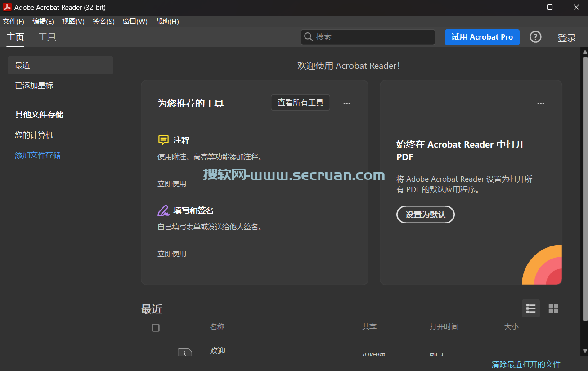The height and width of the screenshot is (371, 588).
Task: Open the help question mark icon
Action: (535, 37)
